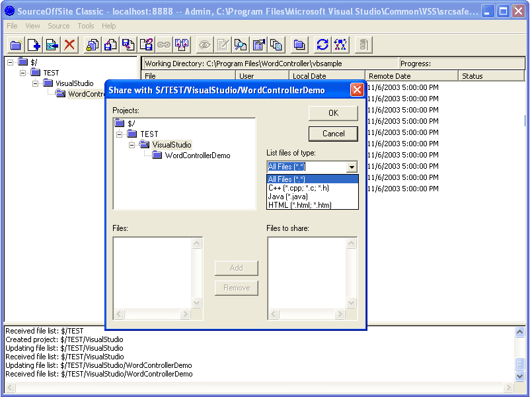Collapse the TEST node in main tree
The height and width of the screenshot is (397, 532).
(22, 73)
